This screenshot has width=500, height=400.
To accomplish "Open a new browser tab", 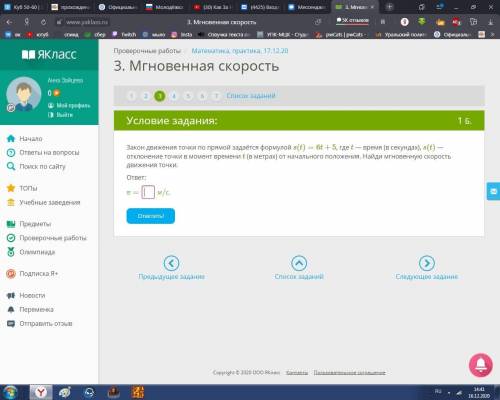I will point(389,7).
